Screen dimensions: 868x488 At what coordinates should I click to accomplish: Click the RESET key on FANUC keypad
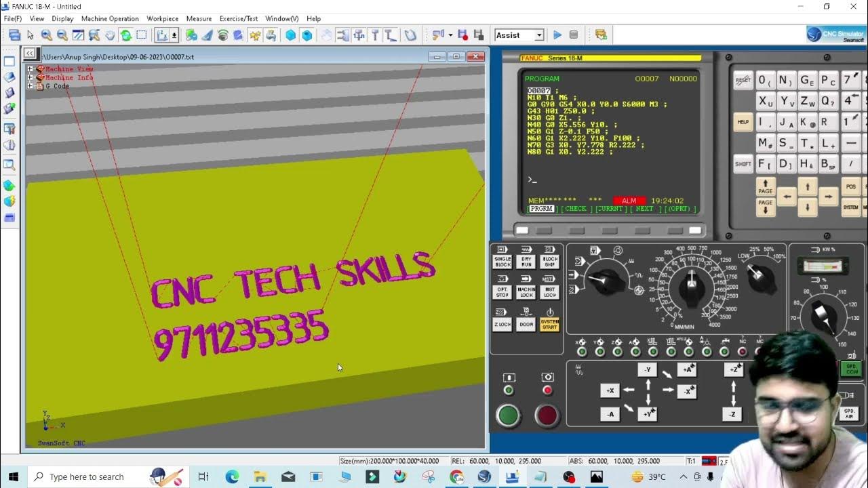pyautogui.click(x=743, y=81)
